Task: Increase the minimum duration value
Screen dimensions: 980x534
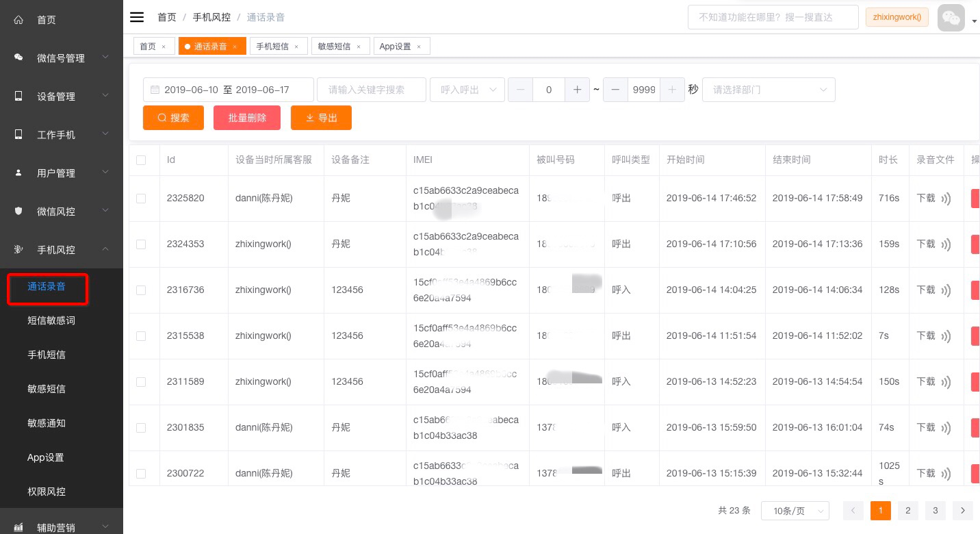Action: click(577, 90)
